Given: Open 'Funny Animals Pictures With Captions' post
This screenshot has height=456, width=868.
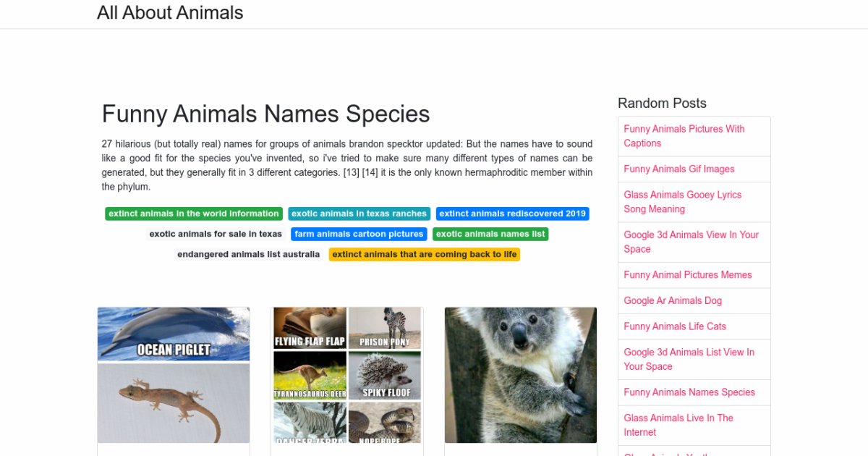Looking at the screenshot, I should click(684, 136).
